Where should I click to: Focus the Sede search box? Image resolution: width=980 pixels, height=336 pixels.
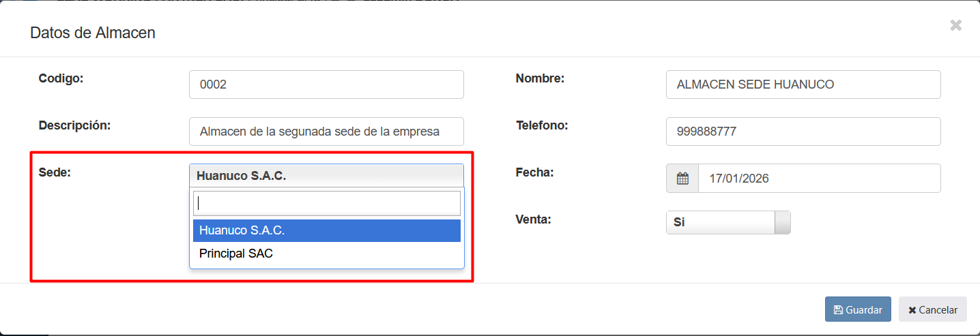coord(326,203)
